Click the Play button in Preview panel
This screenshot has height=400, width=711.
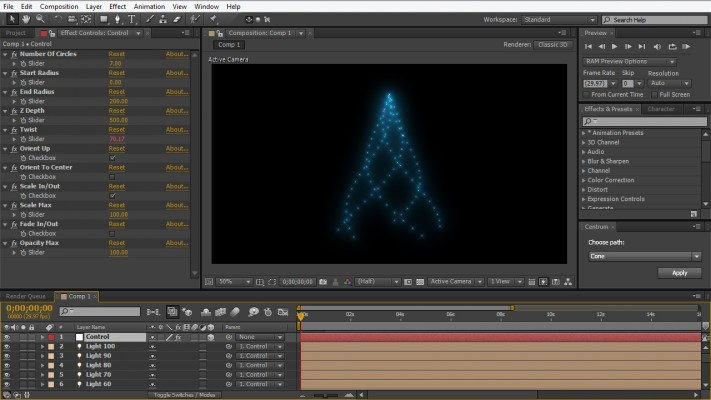(x=615, y=46)
